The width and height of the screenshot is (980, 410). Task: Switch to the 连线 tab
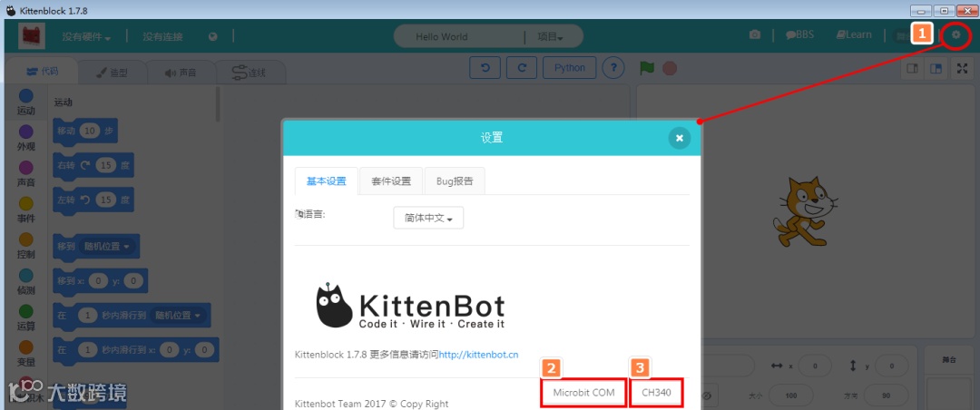click(x=250, y=73)
